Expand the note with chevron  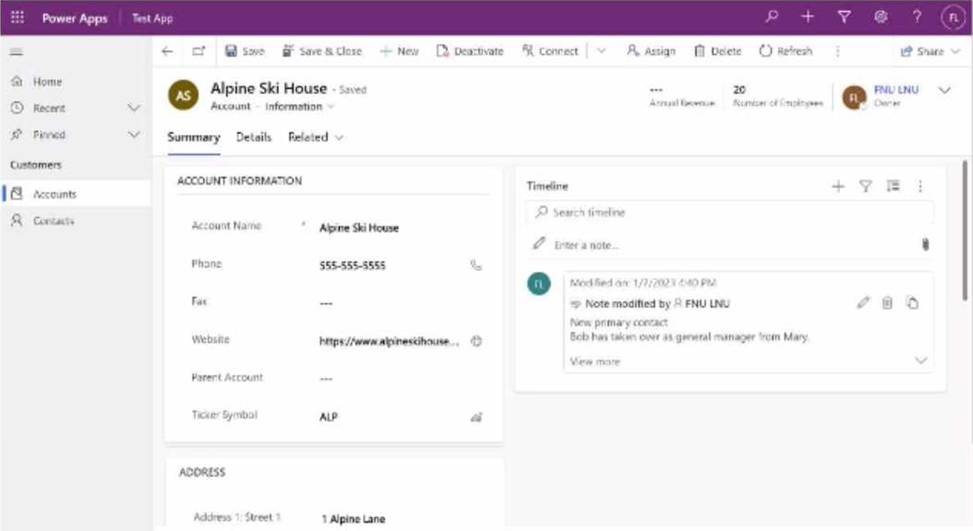pos(921,360)
